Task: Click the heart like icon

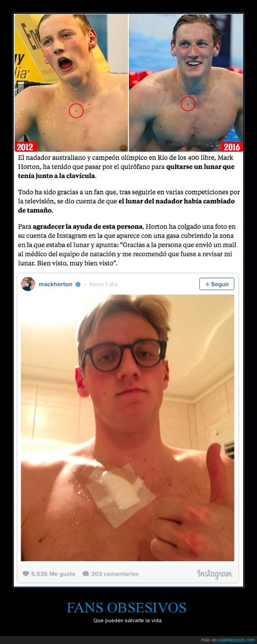Action: pos(26,574)
